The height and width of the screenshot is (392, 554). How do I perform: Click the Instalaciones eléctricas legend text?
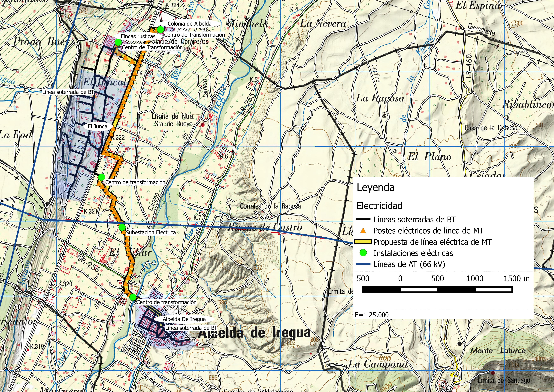(413, 253)
